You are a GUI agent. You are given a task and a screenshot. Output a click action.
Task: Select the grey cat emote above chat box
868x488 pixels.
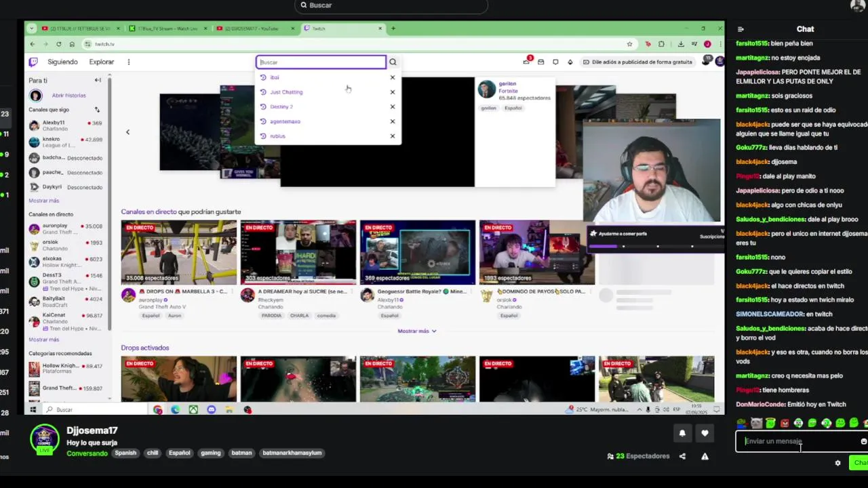[756, 423]
